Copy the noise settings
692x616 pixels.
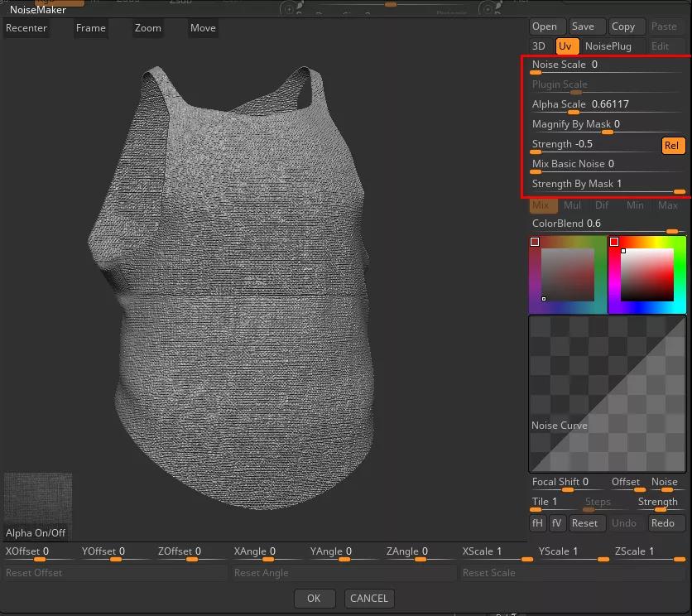coord(623,27)
